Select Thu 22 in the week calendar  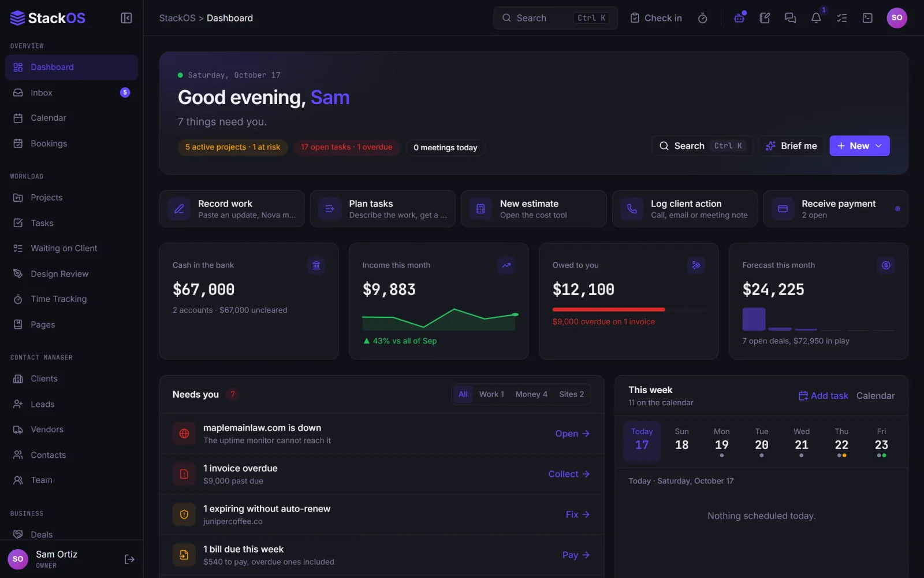tap(841, 442)
